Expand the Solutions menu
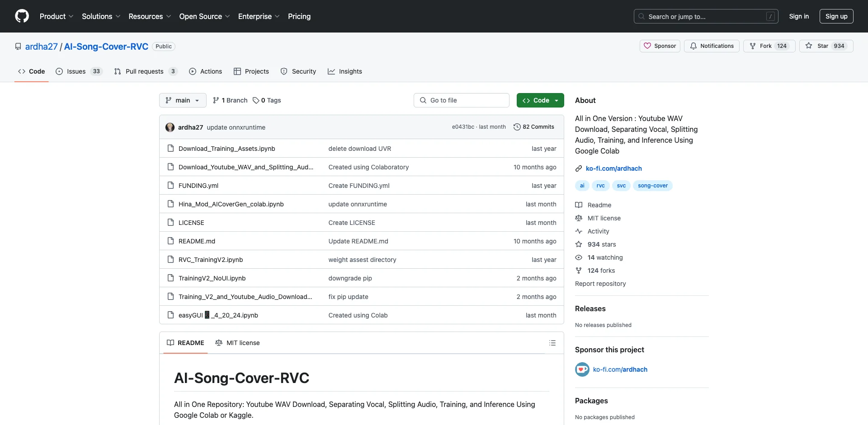Screen dimensions: 868x425 click(x=101, y=16)
